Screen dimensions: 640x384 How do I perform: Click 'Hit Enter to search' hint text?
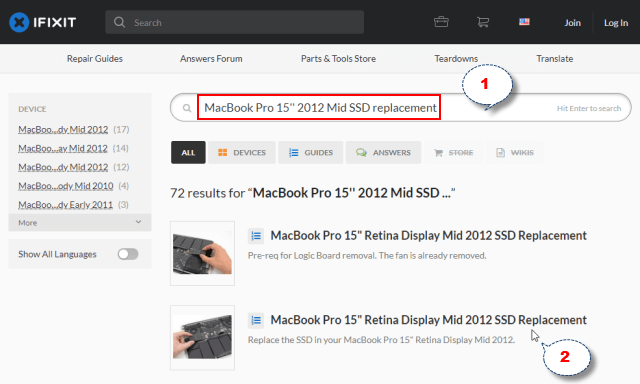[x=589, y=108]
